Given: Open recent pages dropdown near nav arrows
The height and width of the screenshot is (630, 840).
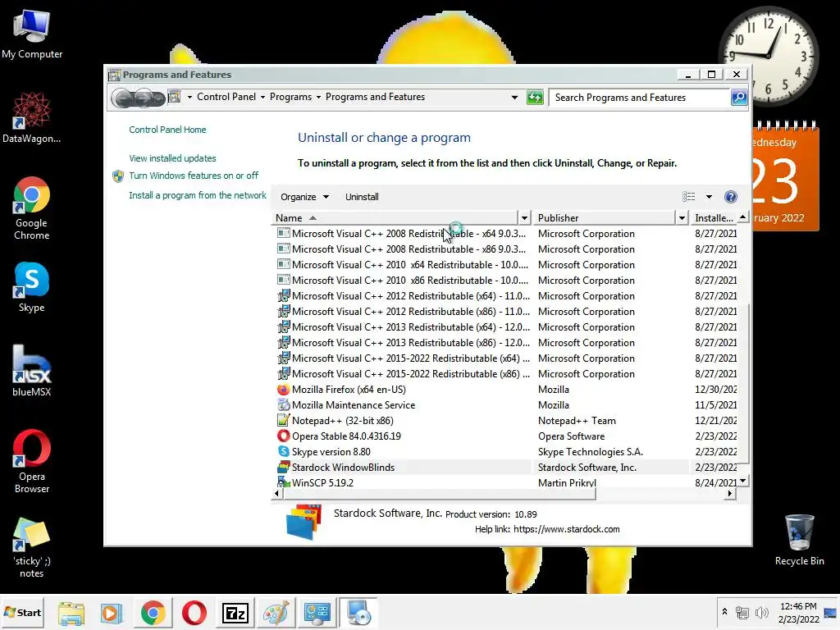Looking at the screenshot, I should 159,98.
